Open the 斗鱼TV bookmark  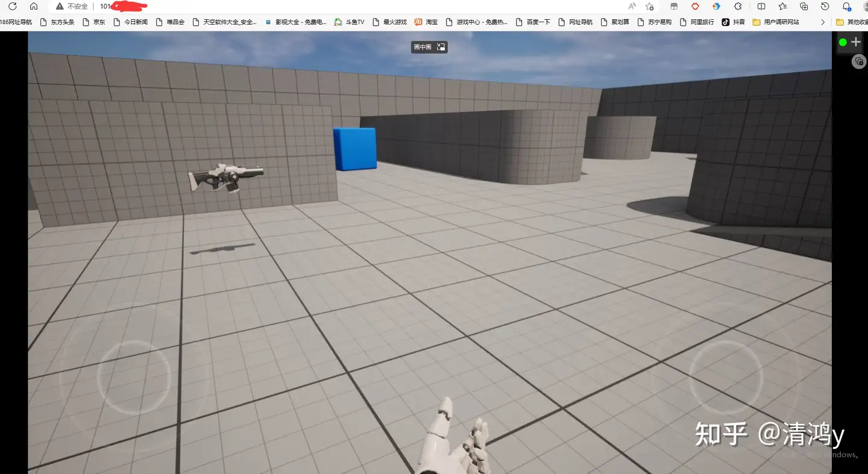[x=349, y=22]
